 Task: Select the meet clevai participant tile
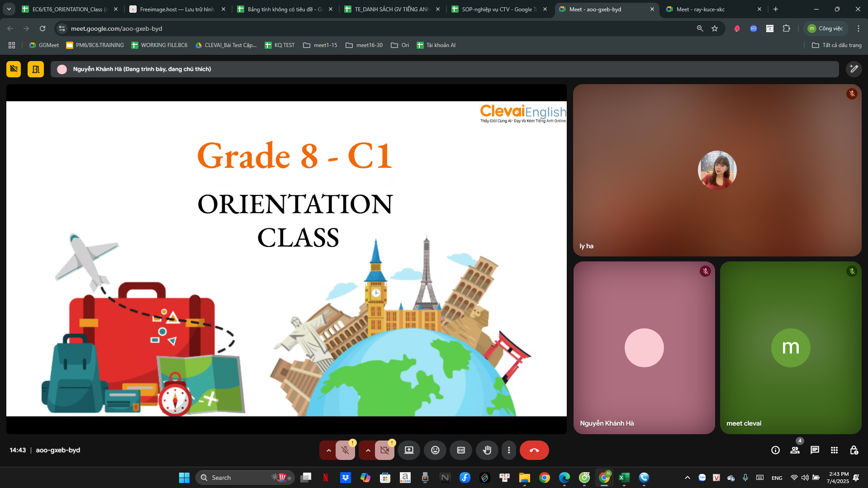coord(791,347)
